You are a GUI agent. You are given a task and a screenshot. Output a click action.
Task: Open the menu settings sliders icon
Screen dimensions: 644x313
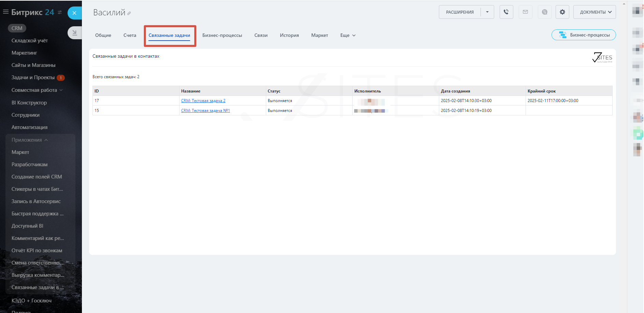click(x=60, y=12)
